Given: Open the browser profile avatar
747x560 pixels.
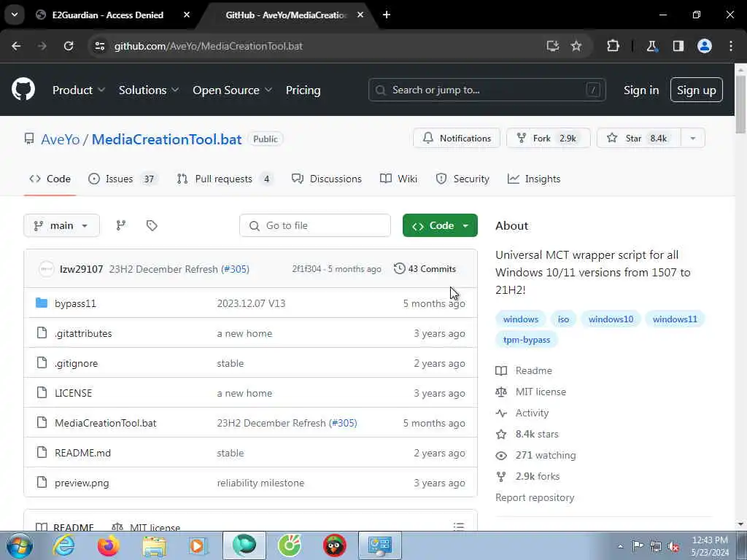Looking at the screenshot, I should pyautogui.click(x=705, y=46).
